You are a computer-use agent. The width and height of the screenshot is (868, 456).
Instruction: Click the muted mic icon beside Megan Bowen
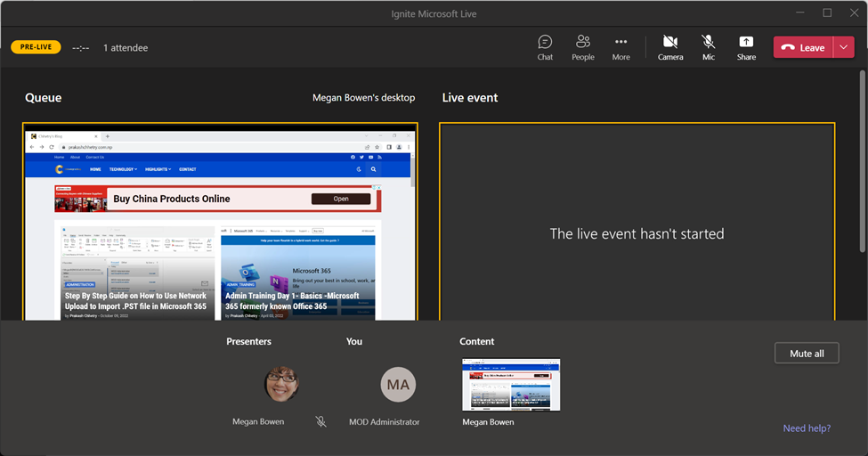(321, 421)
